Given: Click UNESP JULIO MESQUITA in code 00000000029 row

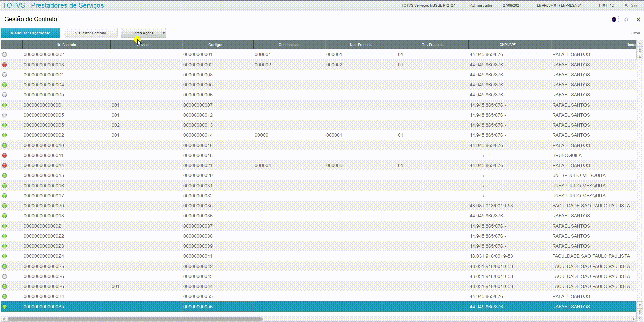Looking at the screenshot, I should (579, 175).
